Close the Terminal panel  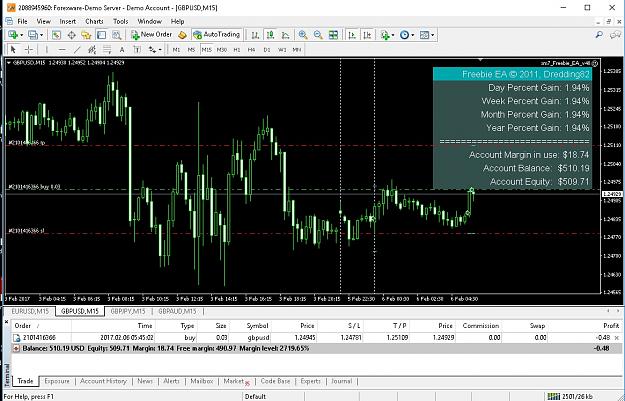pyautogui.click(x=6, y=321)
